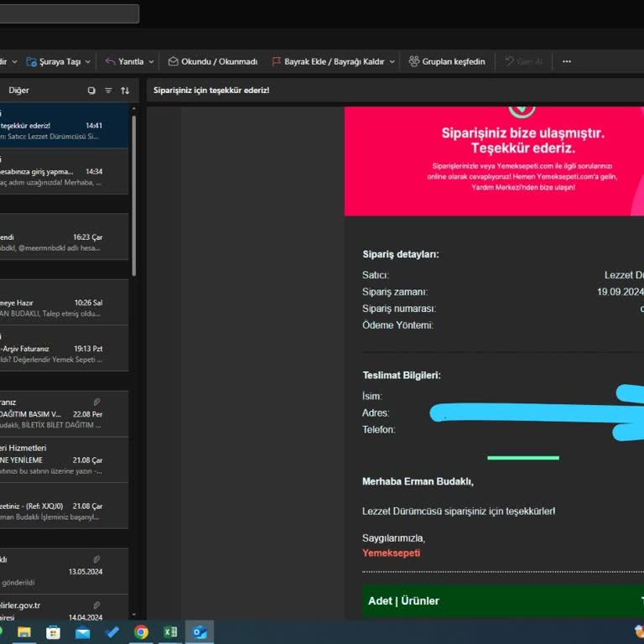644x644 pixels.
Task: Open the message filter icon
Action: [108, 91]
